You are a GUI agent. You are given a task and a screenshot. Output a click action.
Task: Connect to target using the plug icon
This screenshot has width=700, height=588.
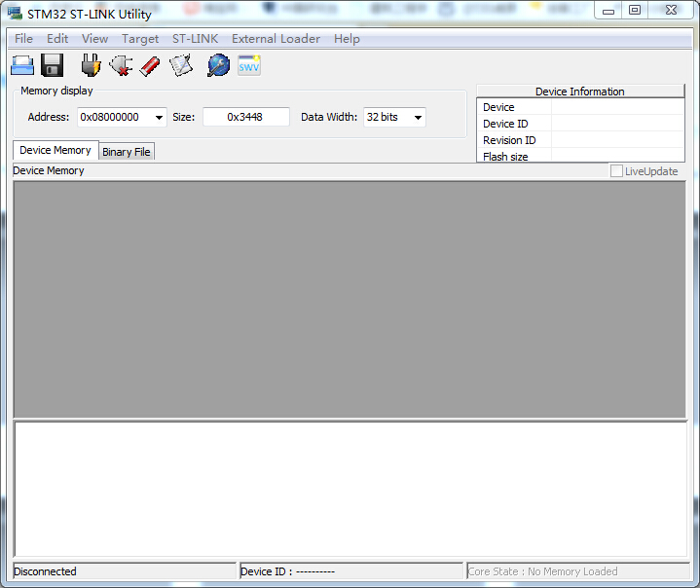coord(92,65)
